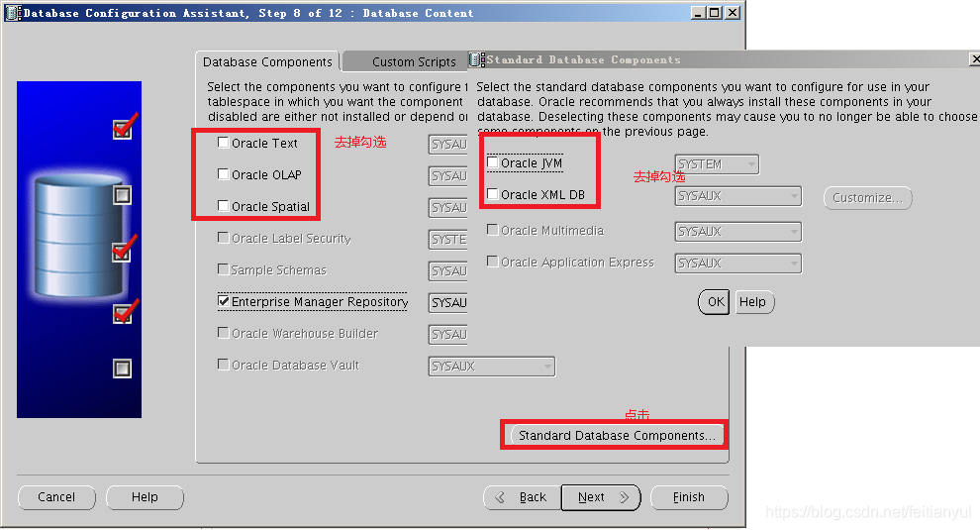The image size is (980, 530).
Task: Toggle the Oracle Multimedia checkbox
Action: 493,230
